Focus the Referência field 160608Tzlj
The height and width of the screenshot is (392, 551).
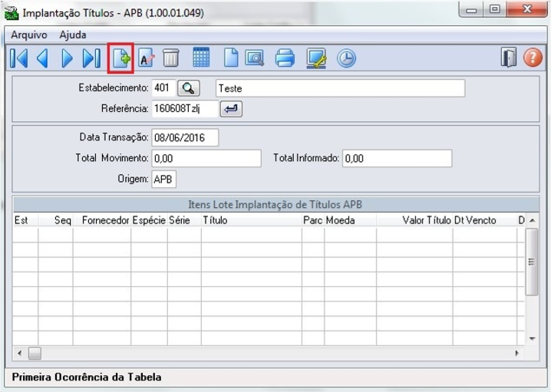185,109
